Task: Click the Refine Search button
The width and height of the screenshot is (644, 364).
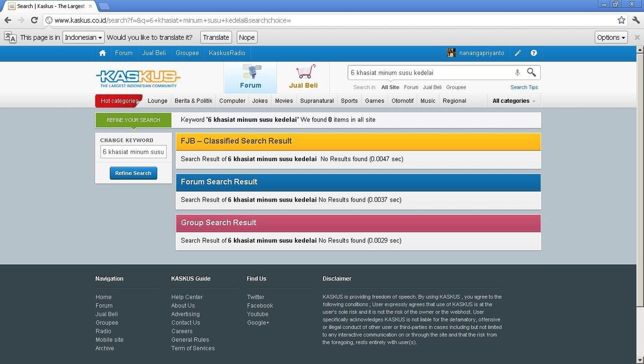Action: click(x=133, y=173)
